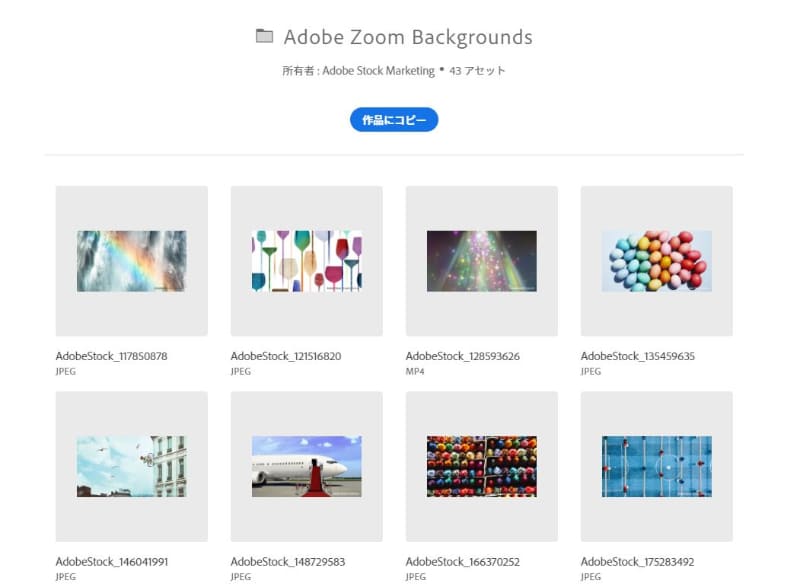Viewport: 800px width, 587px height.
Task: Click the AdobeStock_117850878 file name
Action: pyautogui.click(x=111, y=356)
